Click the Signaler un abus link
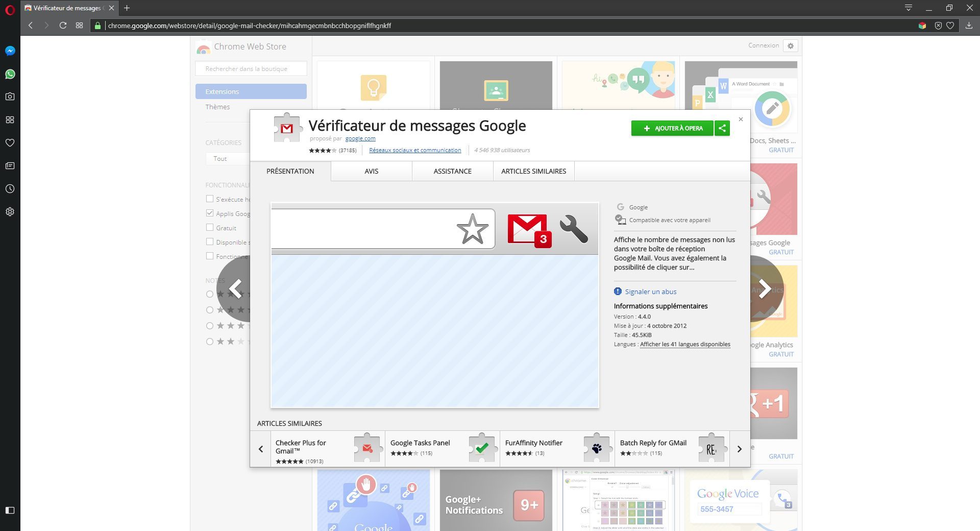Viewport: 980px width, 531px height. [x=651, y=292]
